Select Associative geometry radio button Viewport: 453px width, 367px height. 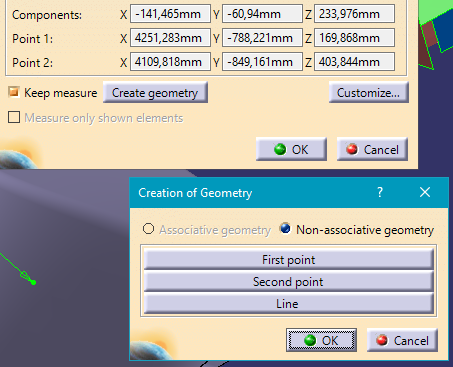[148, 229]
